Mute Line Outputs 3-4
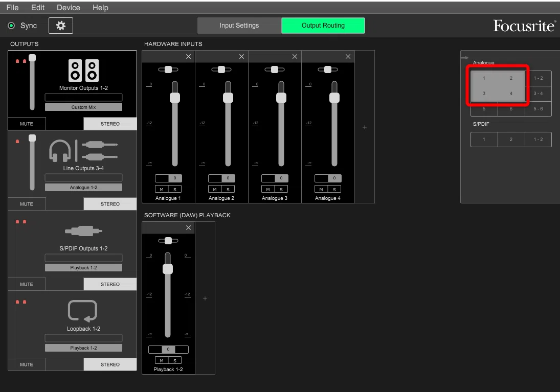The image size is (560, 392). click(x=27, y=204)
